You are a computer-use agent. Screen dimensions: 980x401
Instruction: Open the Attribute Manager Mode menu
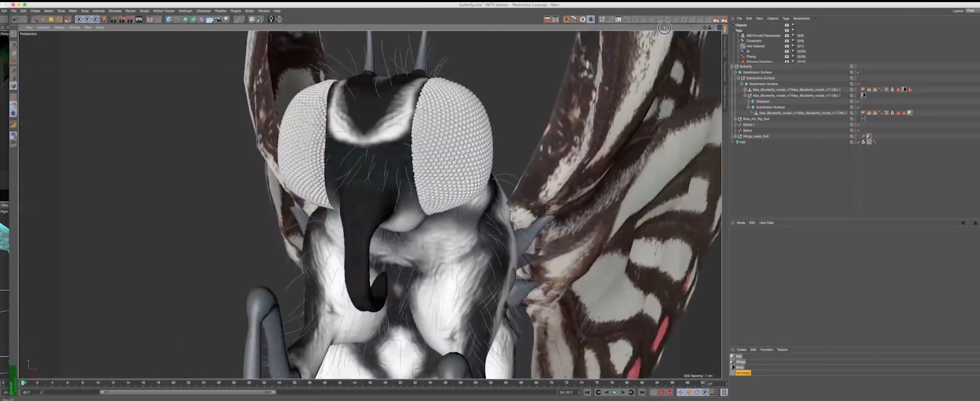click(x=741, y=223)
